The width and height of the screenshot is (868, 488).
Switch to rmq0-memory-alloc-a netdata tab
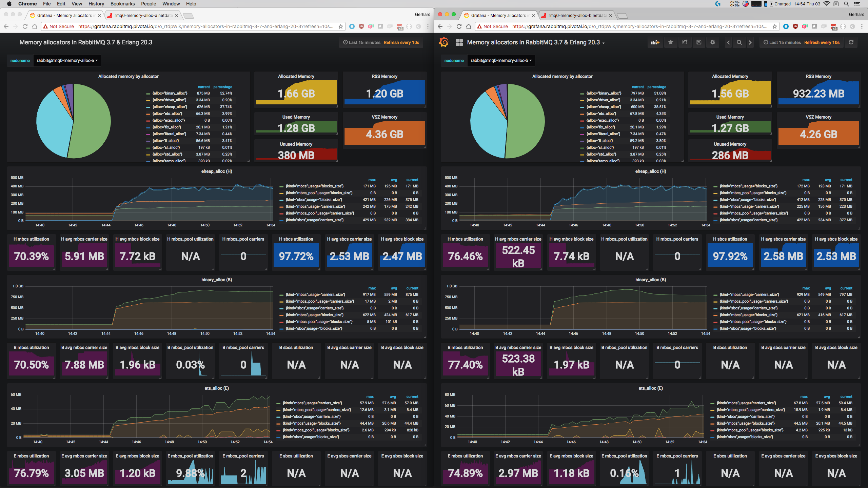coord(143,15)
